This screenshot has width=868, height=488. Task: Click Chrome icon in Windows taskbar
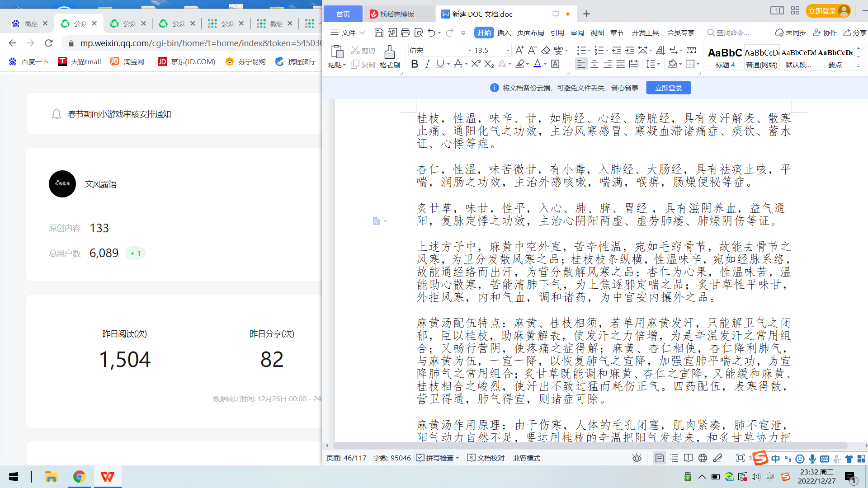(x=79, y=477)
